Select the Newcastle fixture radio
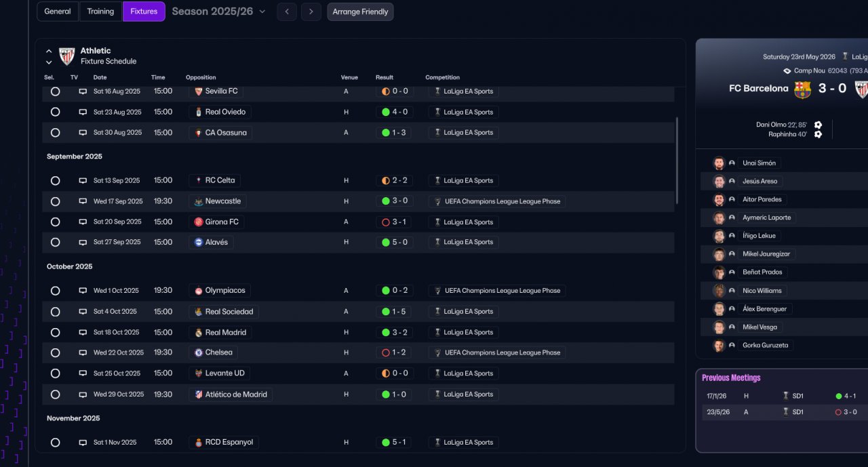Screen dimensions: 868x467 pos(55,201)
